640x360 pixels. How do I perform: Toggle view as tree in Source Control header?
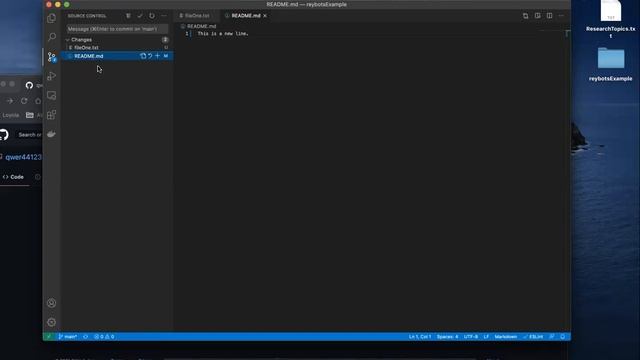(128, 16)
